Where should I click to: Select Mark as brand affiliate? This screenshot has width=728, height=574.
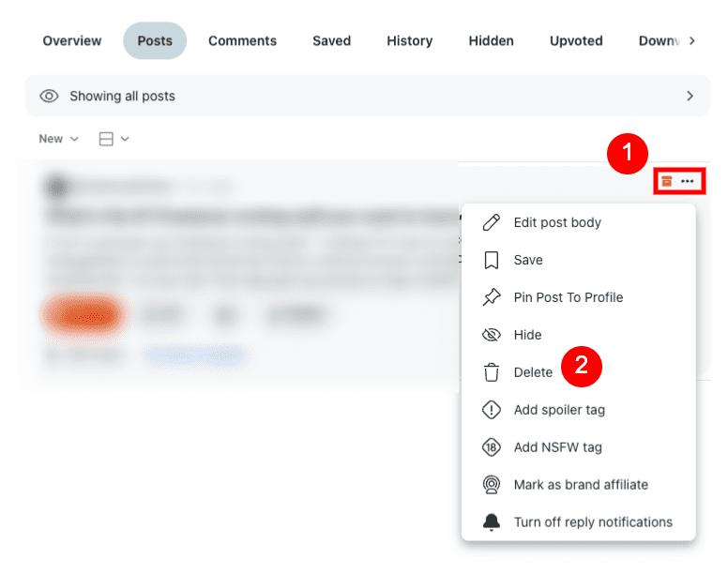[579, 485]
